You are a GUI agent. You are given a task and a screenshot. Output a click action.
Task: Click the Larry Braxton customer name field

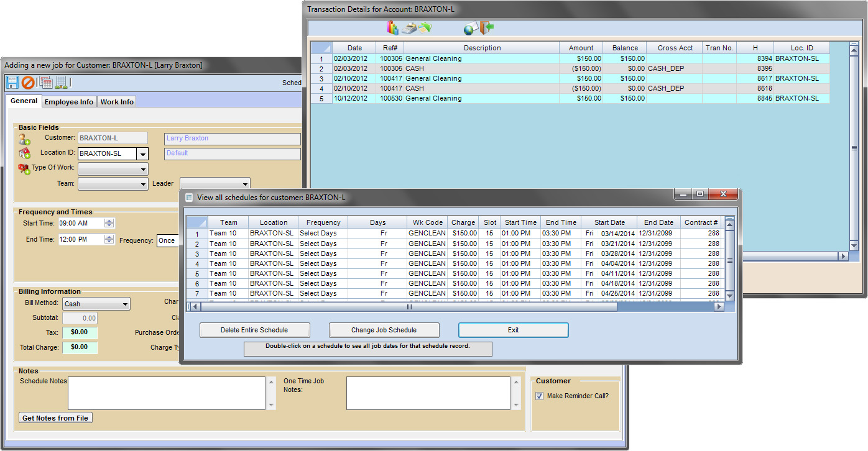tap(233, 139)
